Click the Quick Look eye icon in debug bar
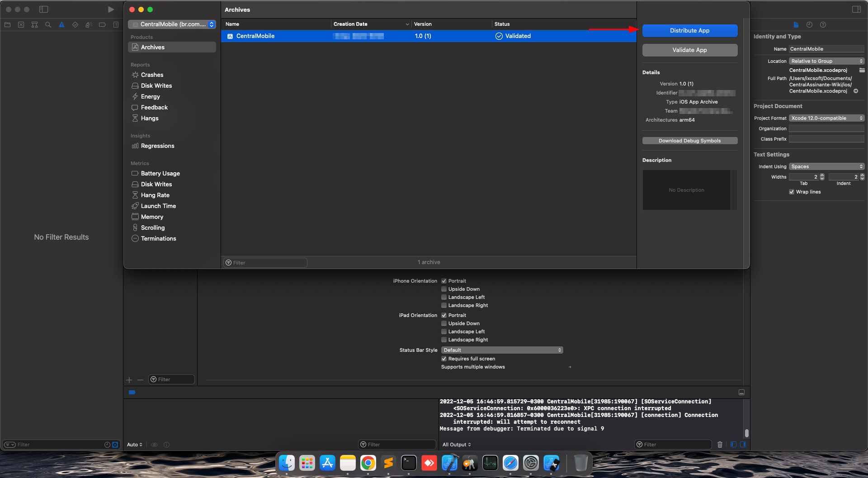 pyautogui.click(x=154, y=445)
